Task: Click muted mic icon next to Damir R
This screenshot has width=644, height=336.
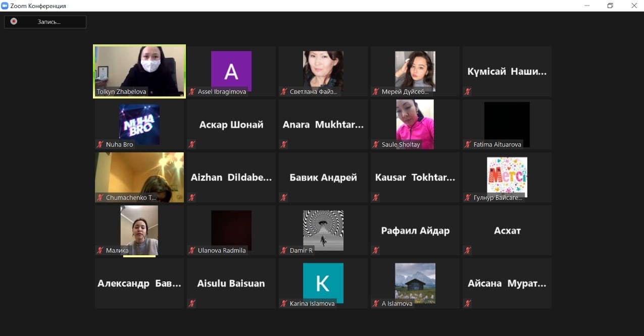Action: pyautogui.click(x=284, y=250)
